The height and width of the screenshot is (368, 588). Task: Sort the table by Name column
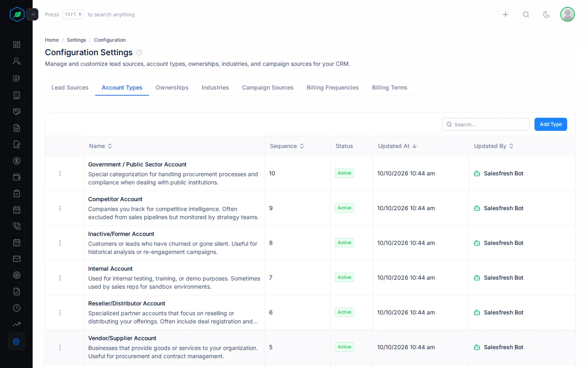(x=100, y=146)
